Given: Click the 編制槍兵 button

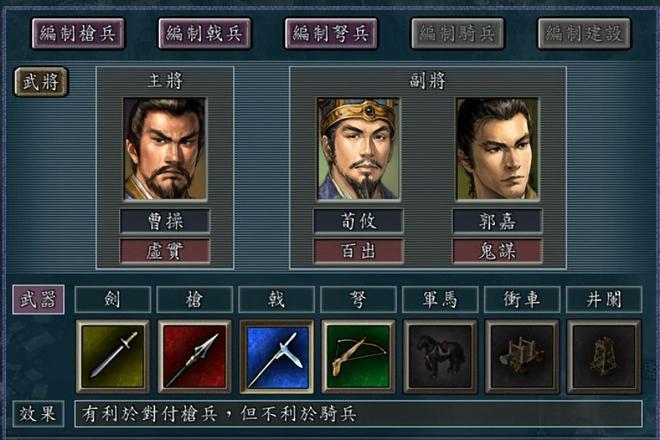Looking at the screenshot, I should pos(78,33).
